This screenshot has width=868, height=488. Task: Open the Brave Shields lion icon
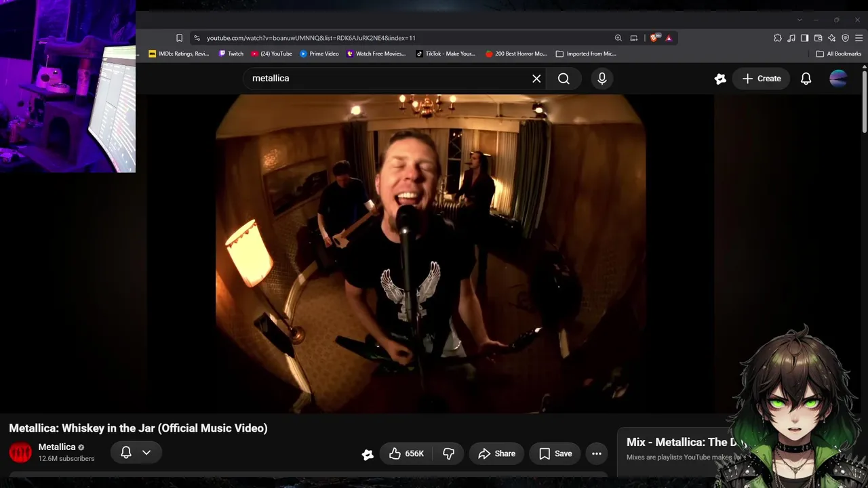pos(654,38)
